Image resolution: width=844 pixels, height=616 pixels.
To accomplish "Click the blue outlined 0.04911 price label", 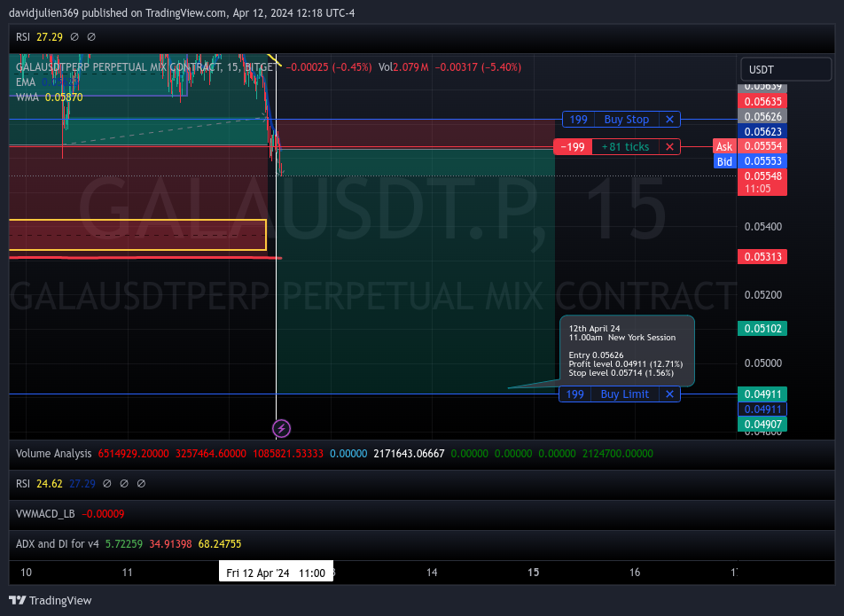I will pyautogui.click(x=762, y=409).
